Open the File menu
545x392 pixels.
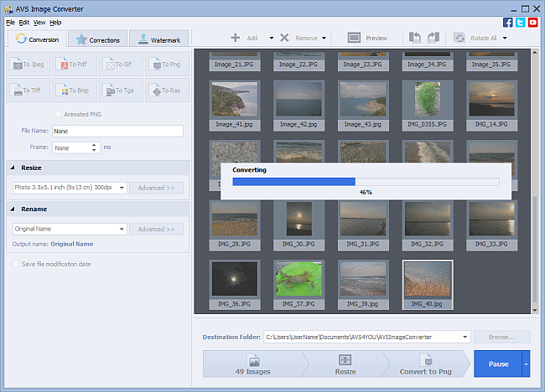click(10, 23)
